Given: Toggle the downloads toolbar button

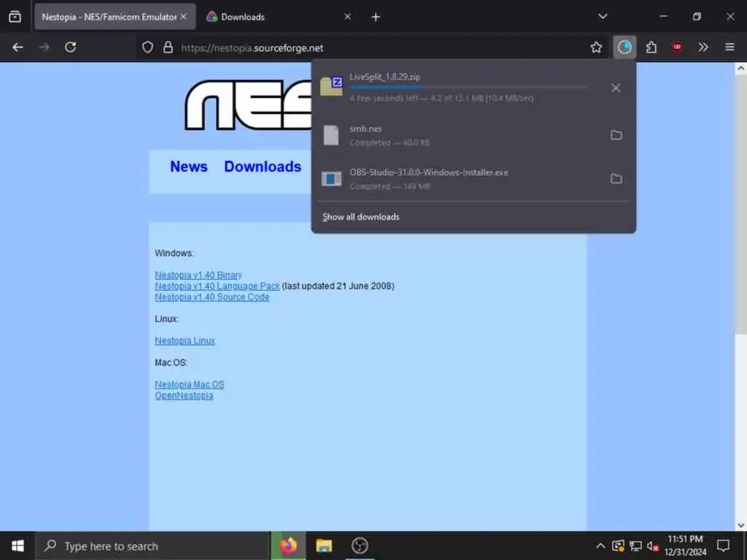Looking at the screenshot, I should [624, 47].
